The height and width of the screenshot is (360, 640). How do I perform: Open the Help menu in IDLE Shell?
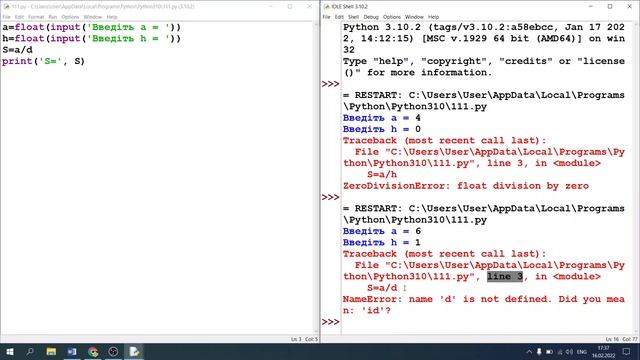pos(433,17)
